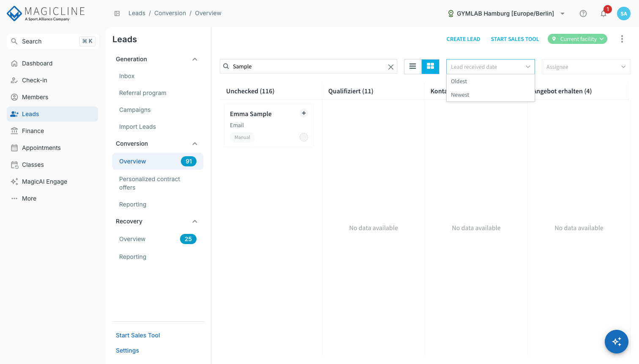Image resolution: width=639 pixels, height=364 pixels.
Task: Select the circle on Emma Sample card
Action: (304, 137)
